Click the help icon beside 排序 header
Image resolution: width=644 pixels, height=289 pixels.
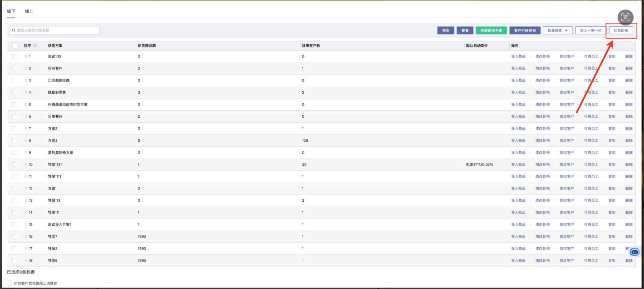[x=35, y=45]
